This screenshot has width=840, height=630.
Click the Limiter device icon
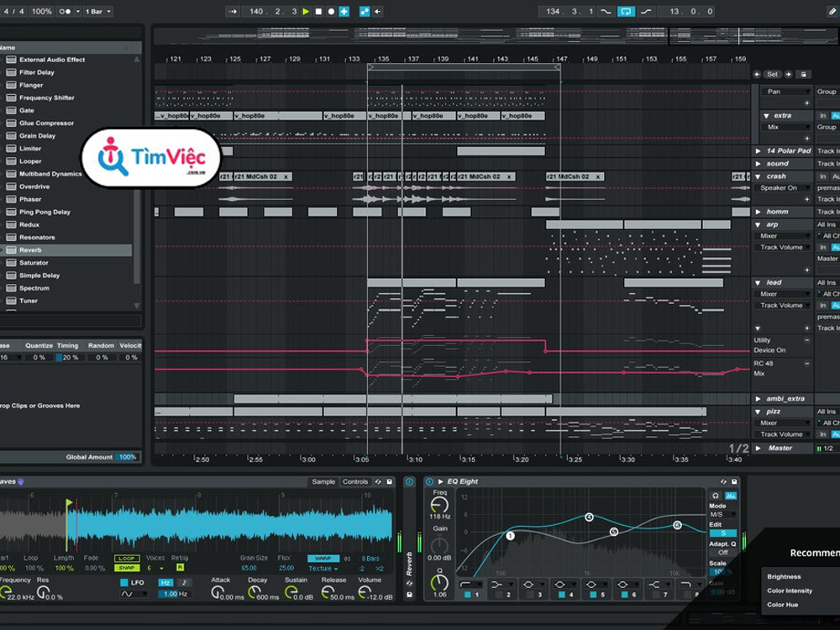point(11,149)
